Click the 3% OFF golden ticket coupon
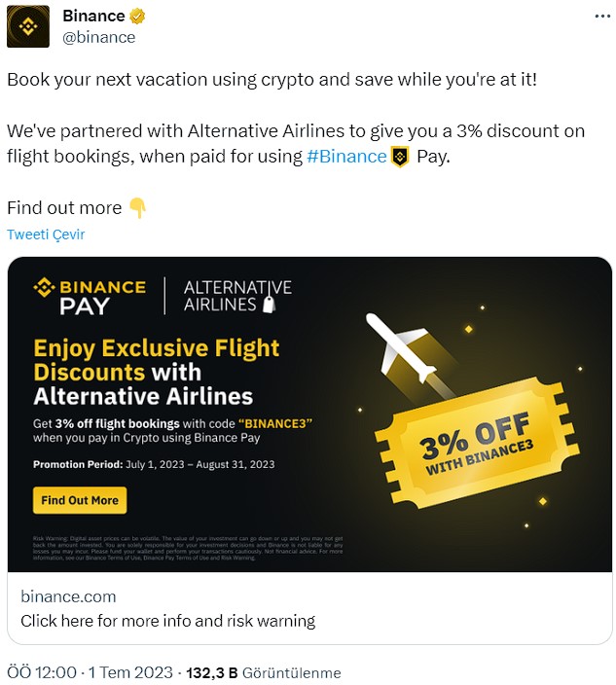616x685 pixels. (x=477, y=443)
